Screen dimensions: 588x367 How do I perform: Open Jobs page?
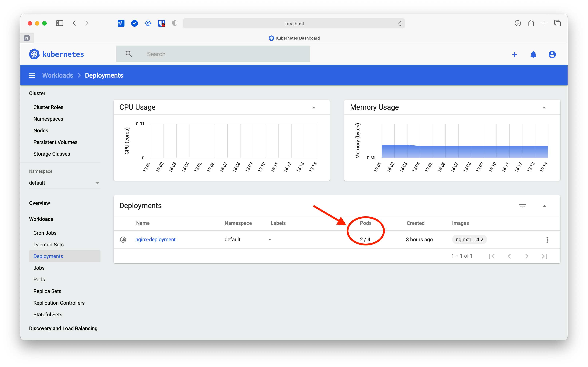point(39,268)
